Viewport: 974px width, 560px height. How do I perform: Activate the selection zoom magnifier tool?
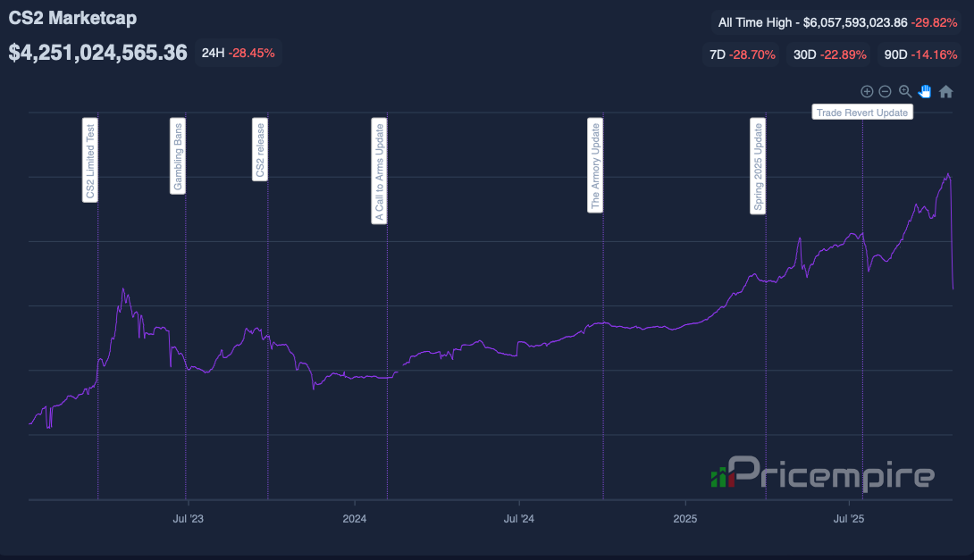[x=905, y=91]
